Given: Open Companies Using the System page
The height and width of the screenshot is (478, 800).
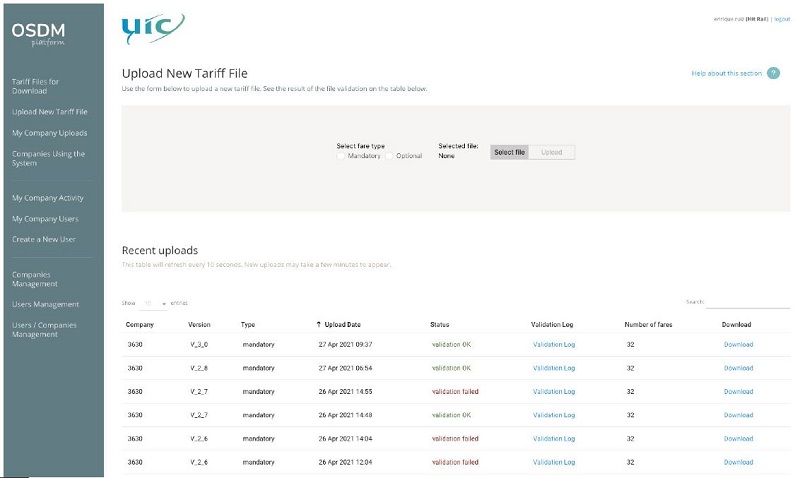Looking at the screenshot, I should (48, 159).
